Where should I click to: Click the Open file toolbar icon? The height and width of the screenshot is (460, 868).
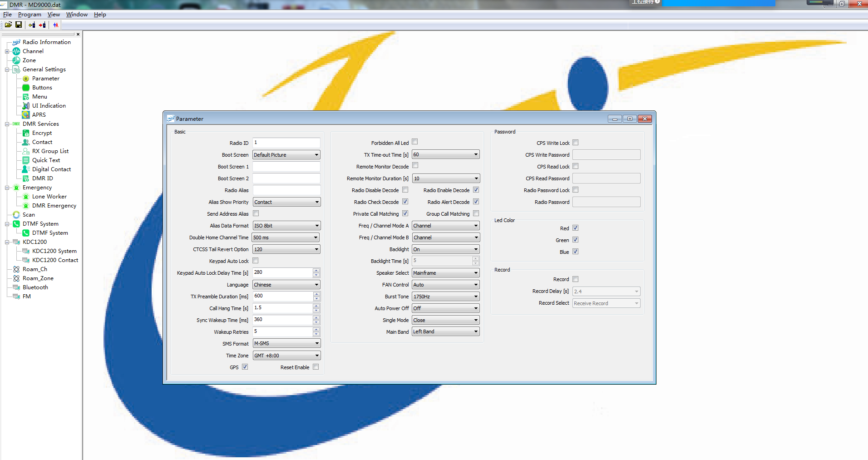point(8,25)
